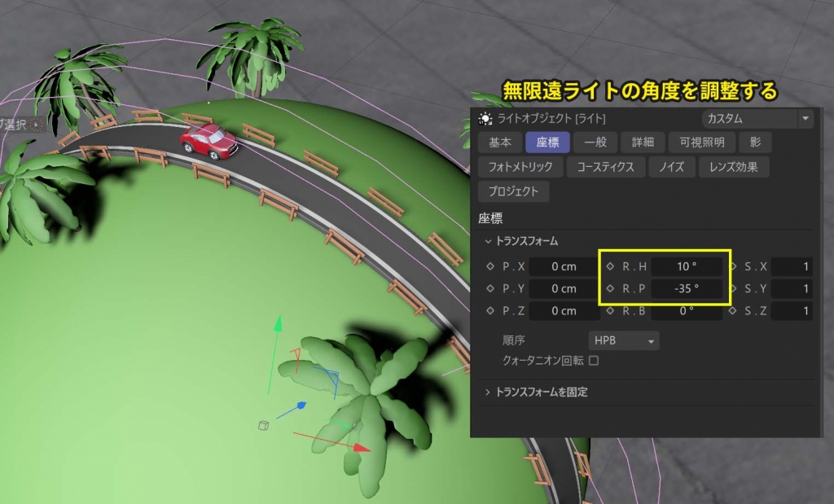Click the P.X position field
This screenshot has width=834, height=504.
(564, 266)
